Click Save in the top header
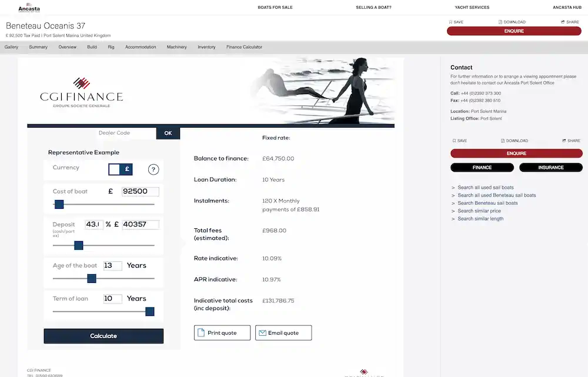The height and width of the screenshot is (377, 588). [456, 22]
